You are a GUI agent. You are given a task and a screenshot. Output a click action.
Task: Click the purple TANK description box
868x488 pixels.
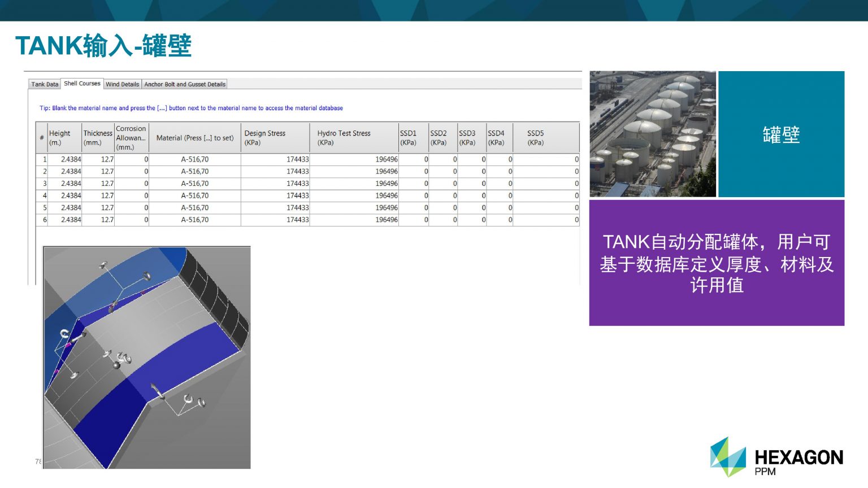point(717,263)
